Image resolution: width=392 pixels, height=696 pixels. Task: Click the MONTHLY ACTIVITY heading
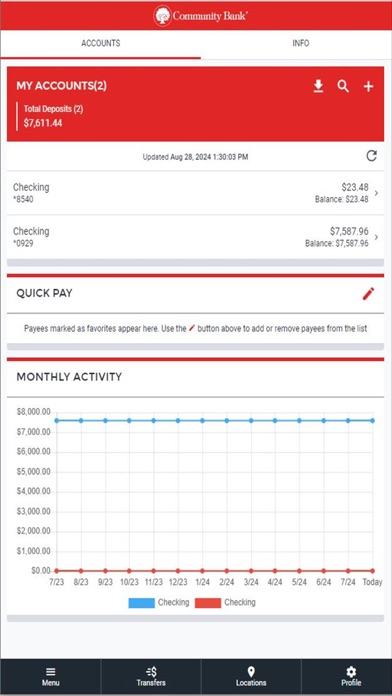69,377
